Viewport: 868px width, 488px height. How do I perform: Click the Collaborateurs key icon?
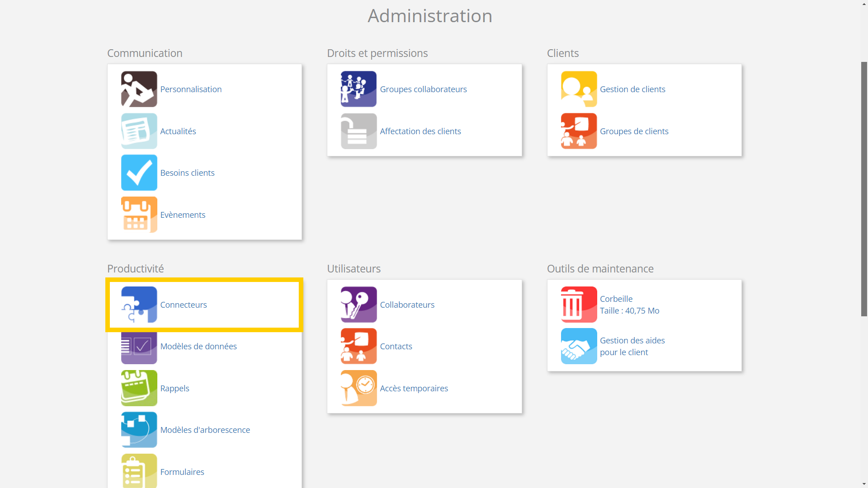tap(359, 305)
